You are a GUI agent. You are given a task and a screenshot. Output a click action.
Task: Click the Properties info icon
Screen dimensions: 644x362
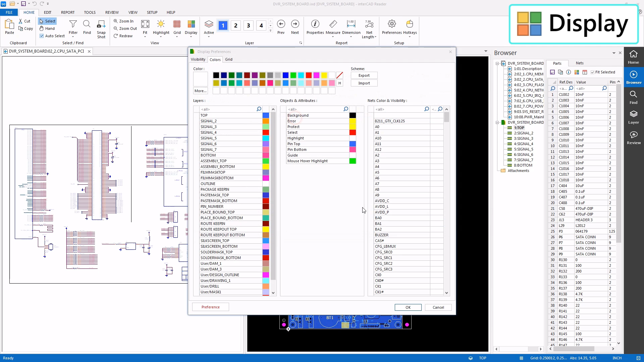(x=315, y=24)
